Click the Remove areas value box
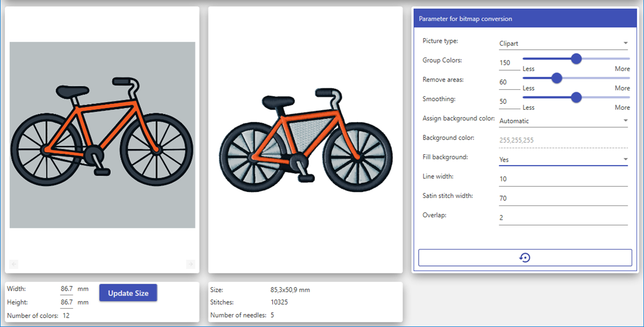The height and width of the screenshot is (327, 644). point(509,82)
